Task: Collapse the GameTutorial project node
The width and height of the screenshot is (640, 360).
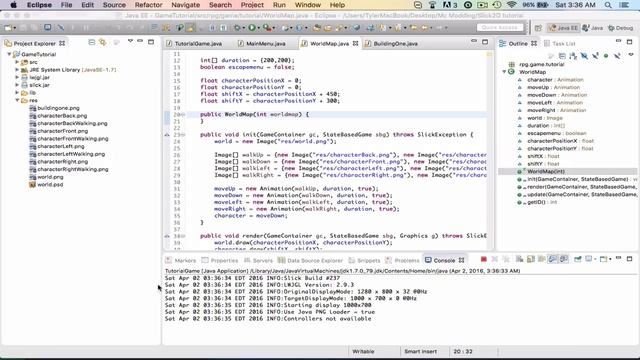Action: (9, 54)
